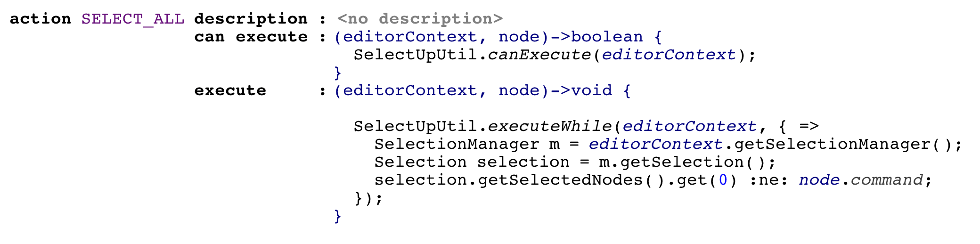Viewport: 980px width, 244px height.
Task: Click the numeric literal 0 in get()
Action: [722, 180]
